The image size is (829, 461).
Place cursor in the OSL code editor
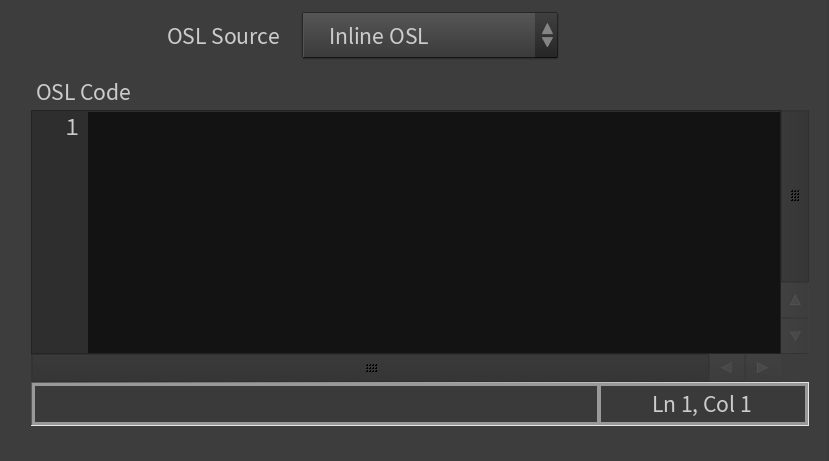pos(434,232)
